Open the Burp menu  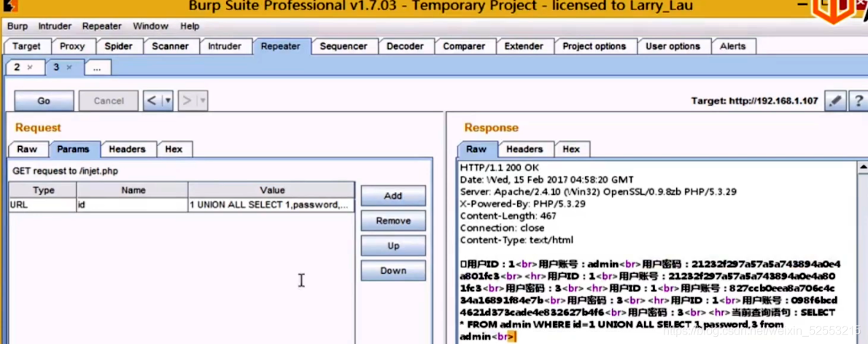[x=18, y=26]
